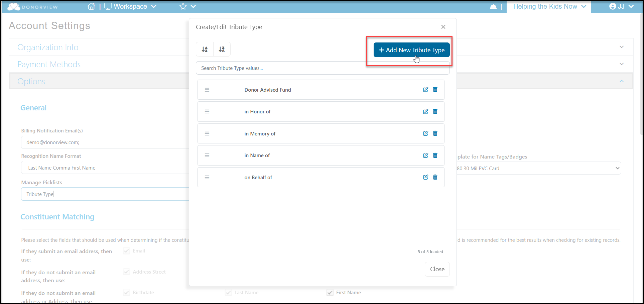Click the Close button in dialog
Viewport: 644px width, 304px height.
[x=437, y=269]
